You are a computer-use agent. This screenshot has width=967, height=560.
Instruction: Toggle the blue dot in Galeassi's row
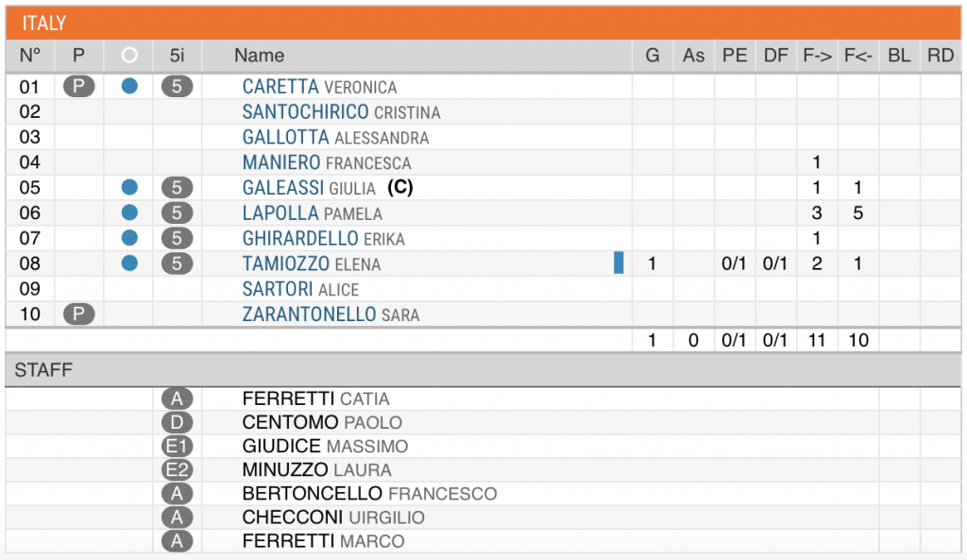point(130,188)
